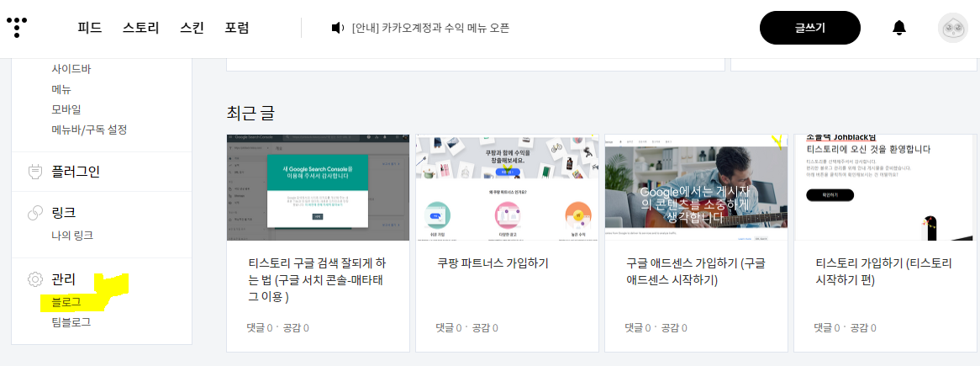Open the 플러그인 section
Screen dimensions: 980x366
76,172
